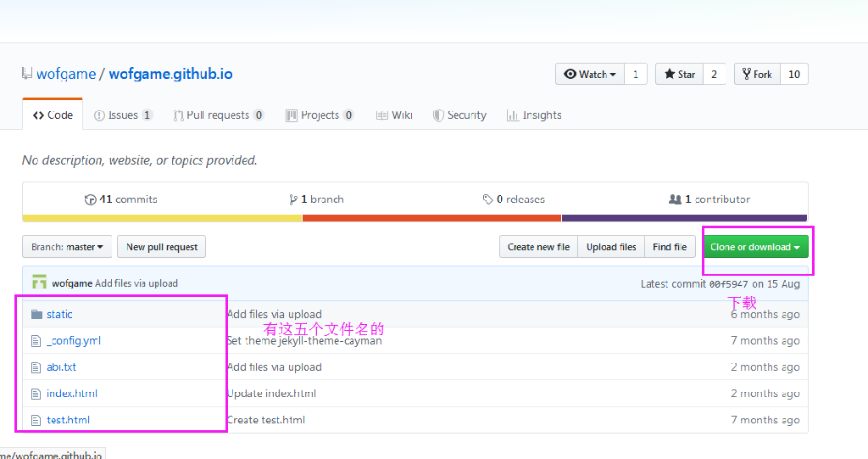This screenshot has width=868, height=459.
Task: Open the watchers count 1
Action: [x=636, y=75]
